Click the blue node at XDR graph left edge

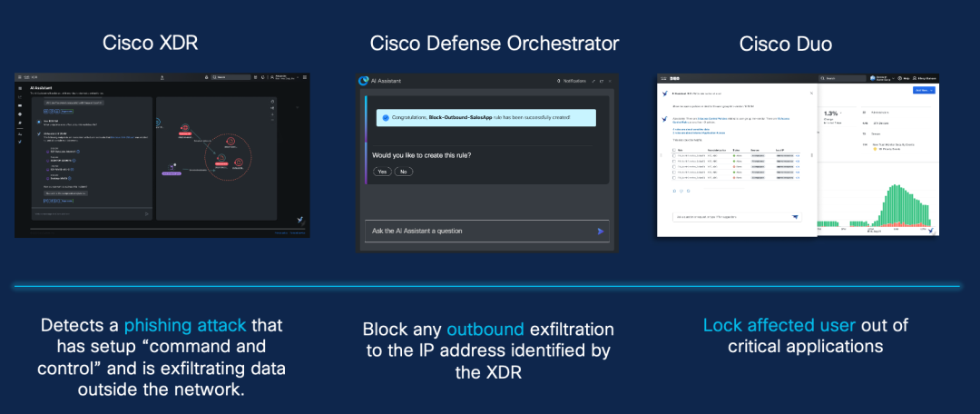(x=158, y=123)
